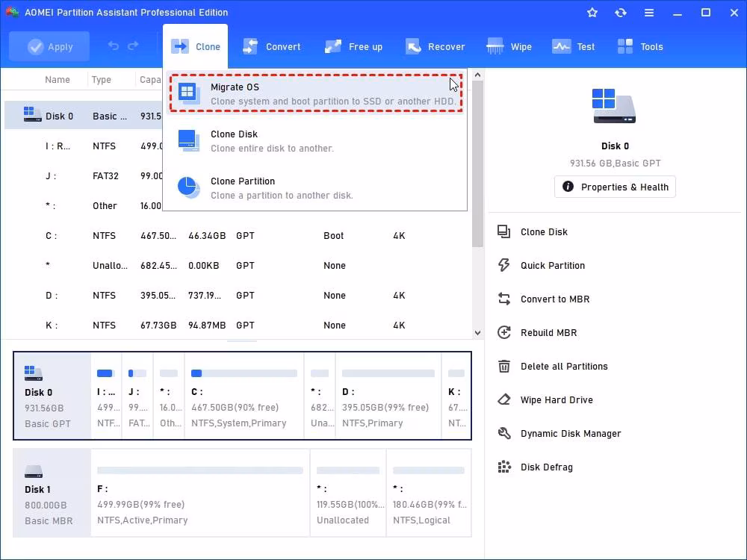Launch Disk Defrag
Screen dimensions: 747x560
(547, 467)
